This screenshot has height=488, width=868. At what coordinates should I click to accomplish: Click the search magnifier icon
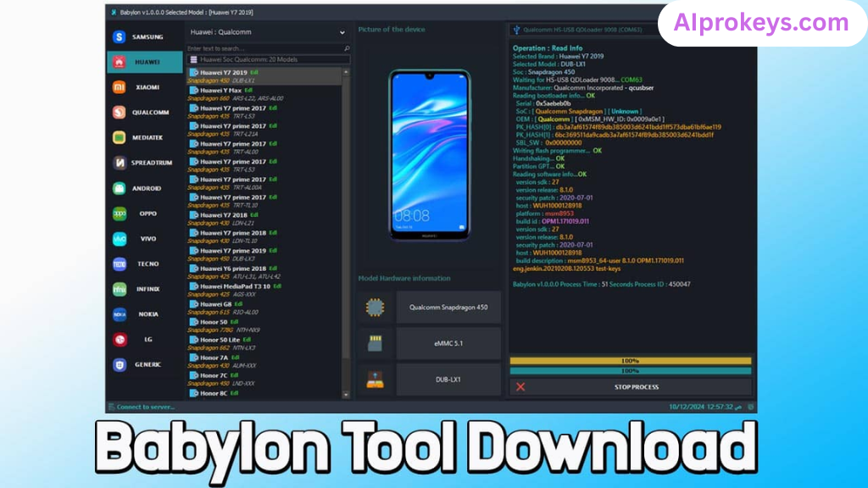[347, 48]
